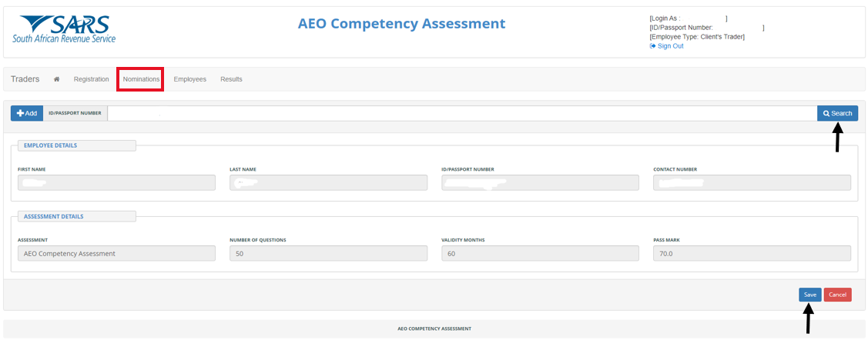Click the ID/Passport Number search field
Viewport: 868px width, 340px height.
coord(461,113)
